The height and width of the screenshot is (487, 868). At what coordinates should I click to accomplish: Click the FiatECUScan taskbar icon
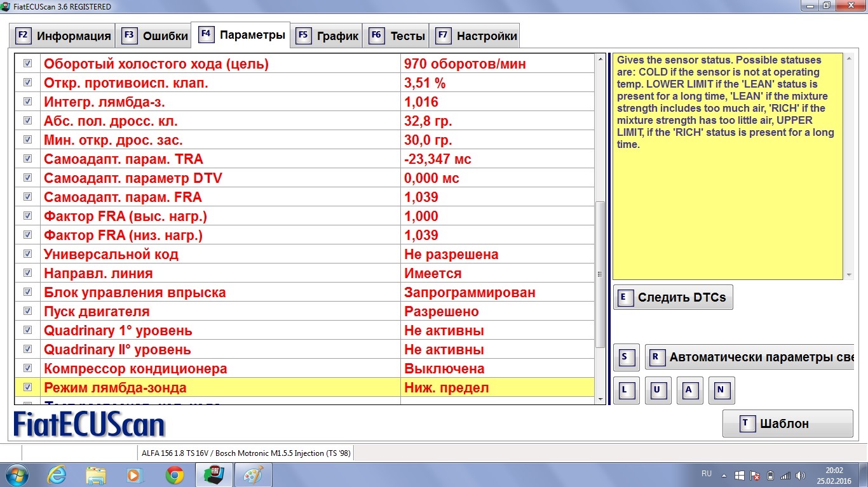point(214,474)
